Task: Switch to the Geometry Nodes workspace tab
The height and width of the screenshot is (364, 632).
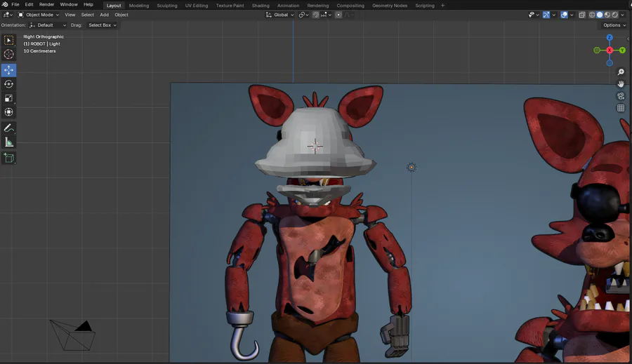Action: (x=390, y=6)
